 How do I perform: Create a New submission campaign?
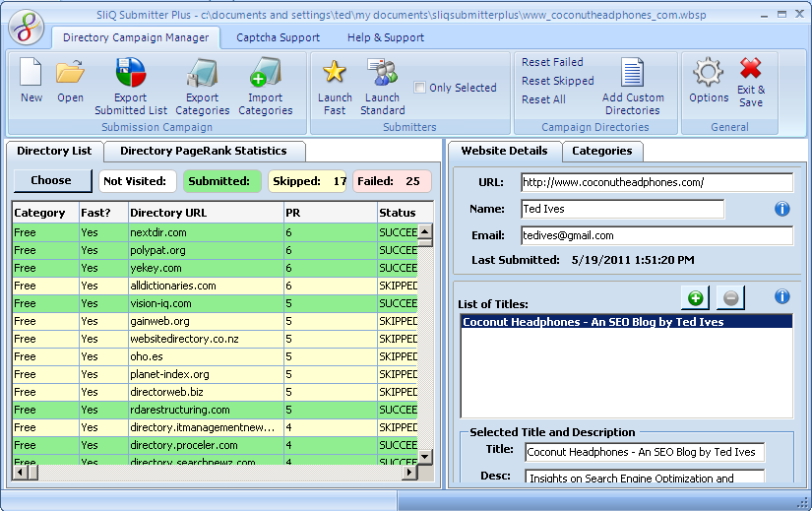click(31, 81)
